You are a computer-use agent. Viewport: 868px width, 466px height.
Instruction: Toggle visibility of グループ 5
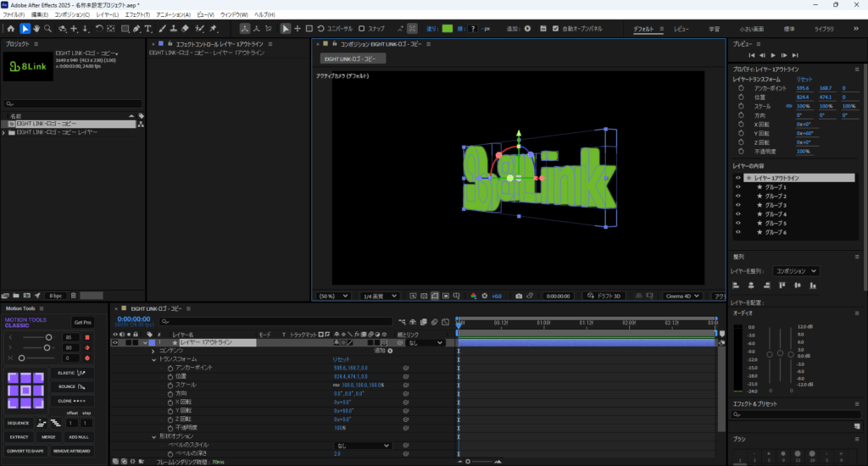pos(738,223)
